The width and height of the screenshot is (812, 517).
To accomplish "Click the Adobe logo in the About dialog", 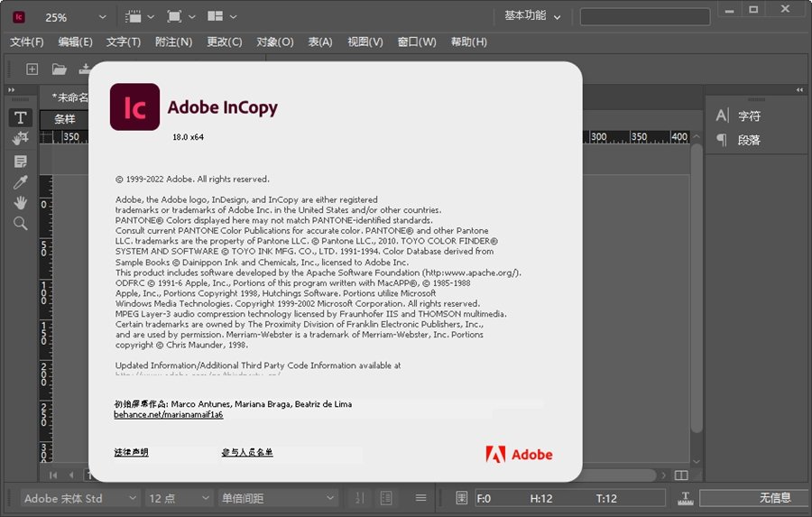I will point(519,455).
